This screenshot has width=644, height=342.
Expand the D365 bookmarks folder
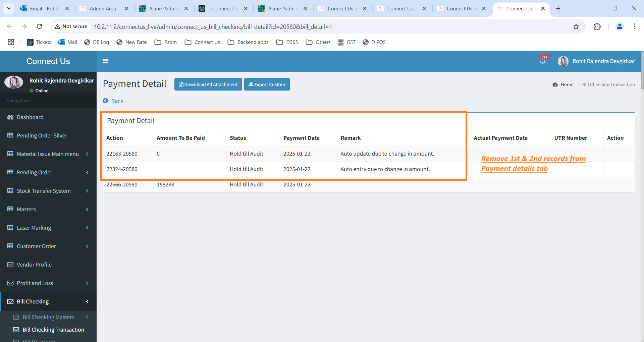[287, 42]
